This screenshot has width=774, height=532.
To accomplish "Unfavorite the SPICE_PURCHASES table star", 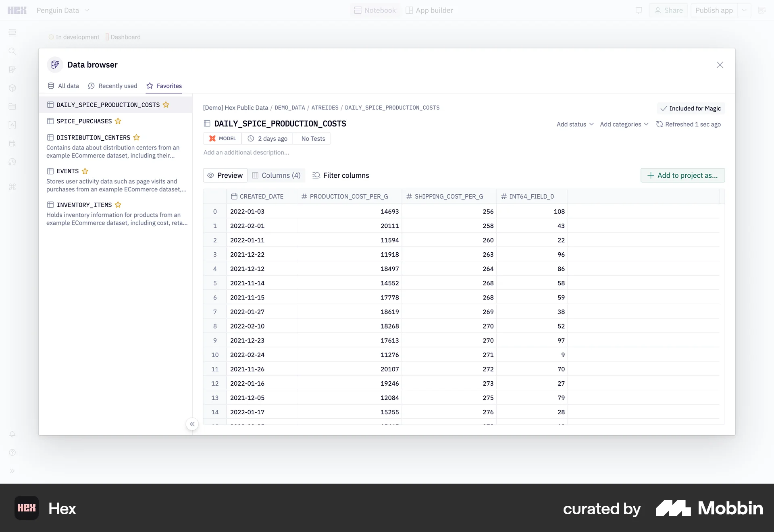I will click(x=118, y=121).
